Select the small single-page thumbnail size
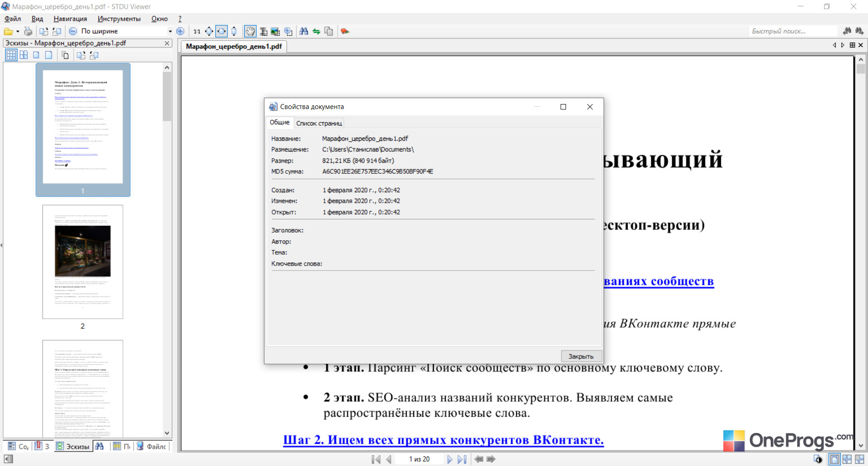The width and height of the screenshot is (868, 466). 36,55
